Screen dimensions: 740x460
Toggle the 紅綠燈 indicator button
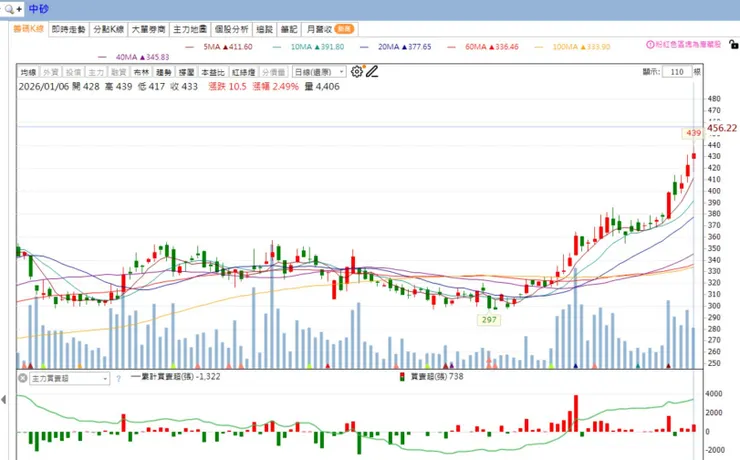pos(244,72)
